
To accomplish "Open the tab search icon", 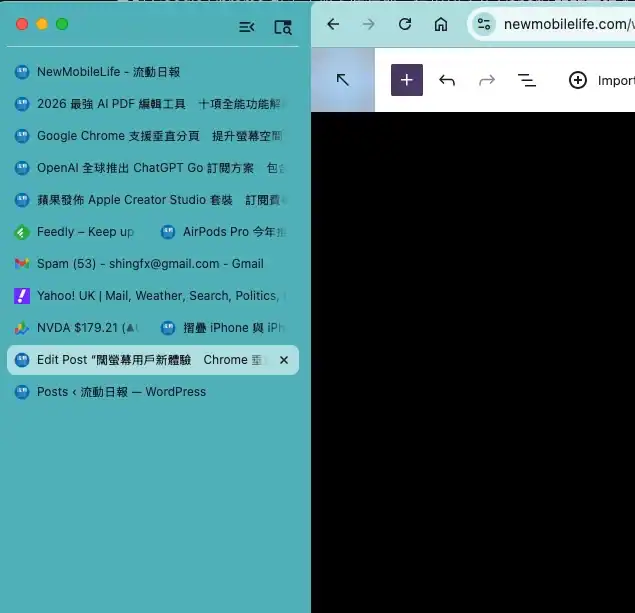I will click(283, 27).
